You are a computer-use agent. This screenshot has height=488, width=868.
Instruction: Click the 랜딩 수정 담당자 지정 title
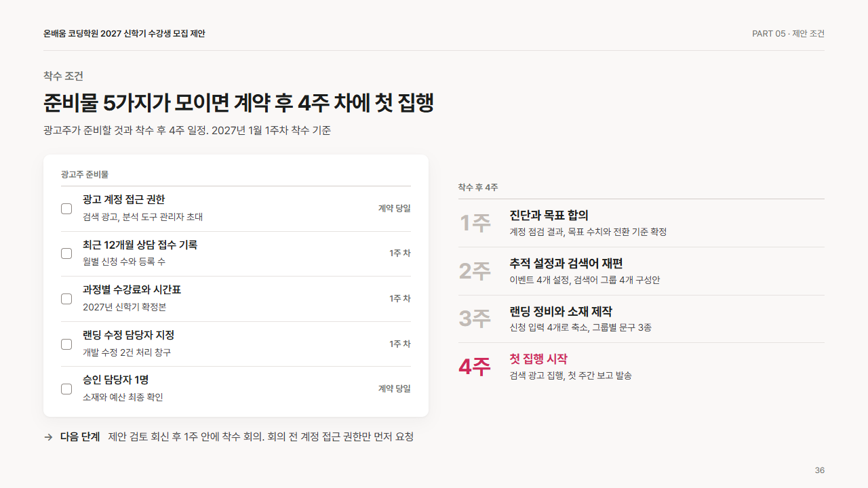(128, 335)
